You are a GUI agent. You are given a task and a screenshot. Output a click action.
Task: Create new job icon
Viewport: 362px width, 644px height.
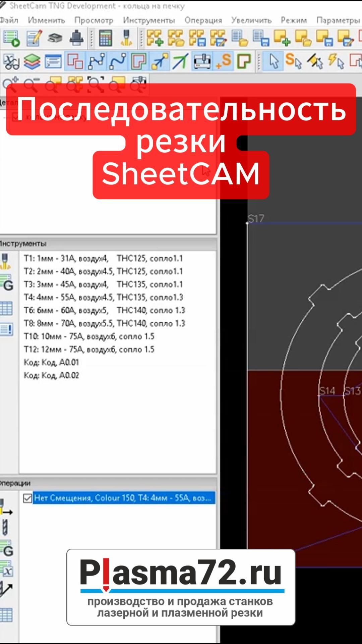[282, 39]
